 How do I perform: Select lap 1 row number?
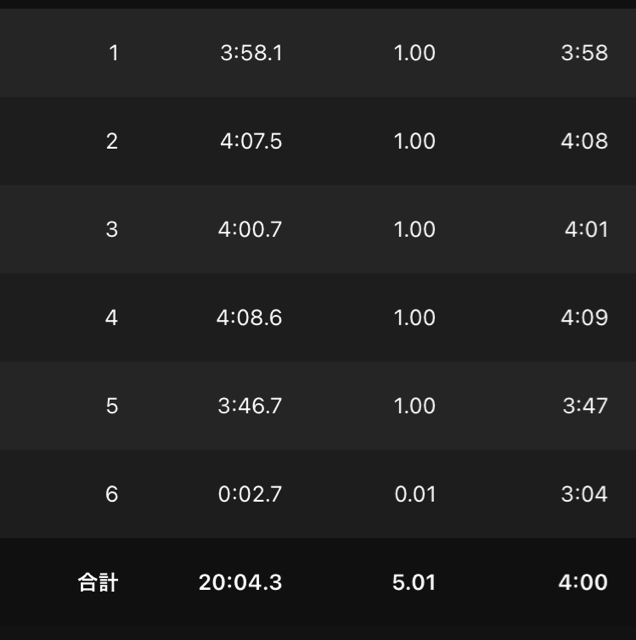point(113,53)
